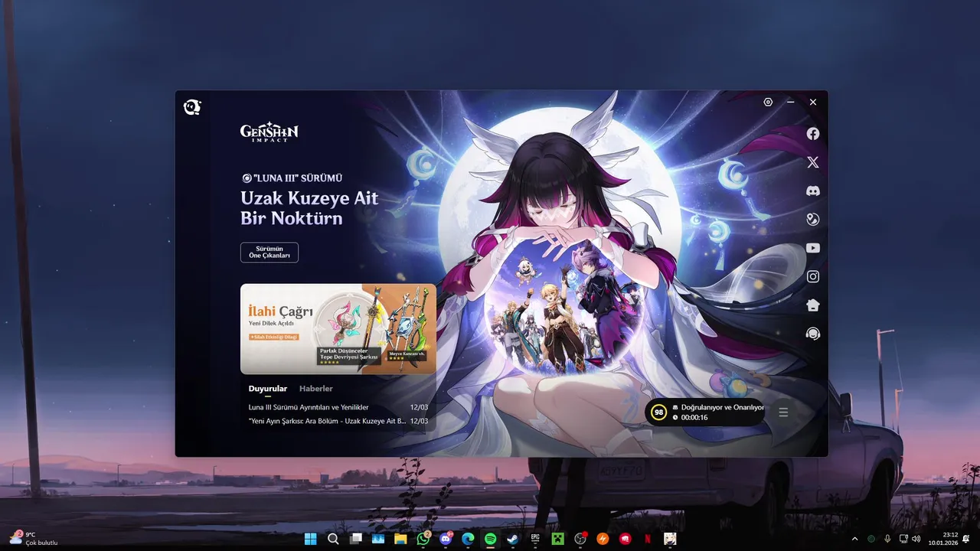
Task: Open the blue chart widget app on the taskbar
Action: click(x=377, y=539)
